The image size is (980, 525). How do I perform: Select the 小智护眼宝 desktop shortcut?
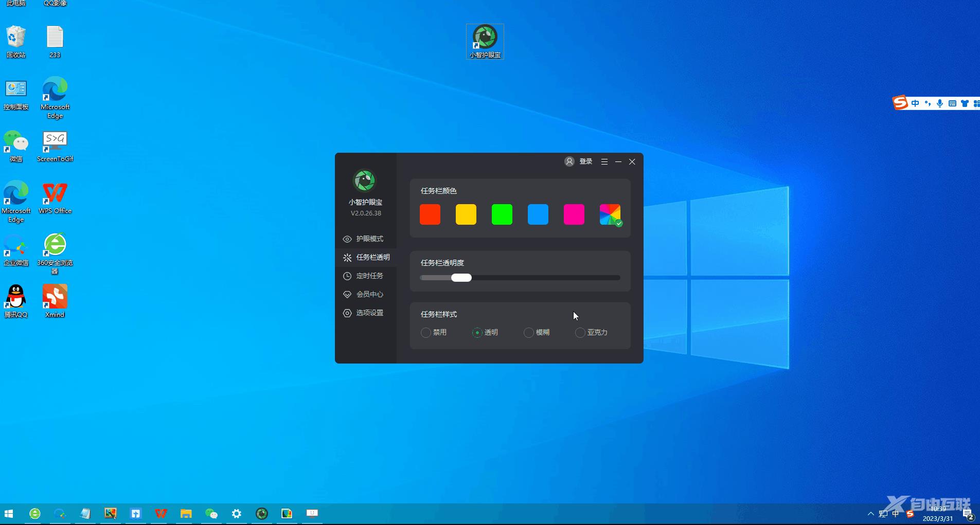tap(485, 42)
